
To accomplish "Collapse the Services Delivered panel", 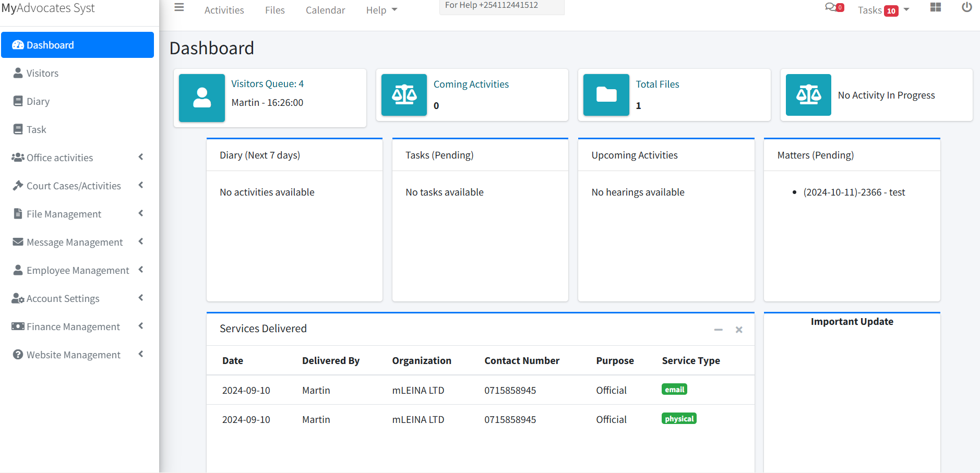I will [x=718, y=330].
